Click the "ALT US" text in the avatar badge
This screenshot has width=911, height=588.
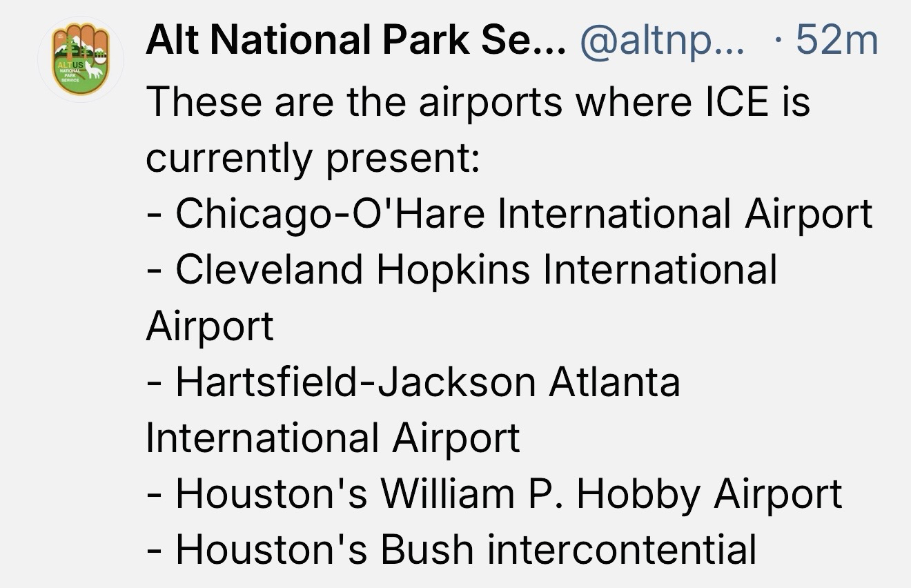pos(71,63)
